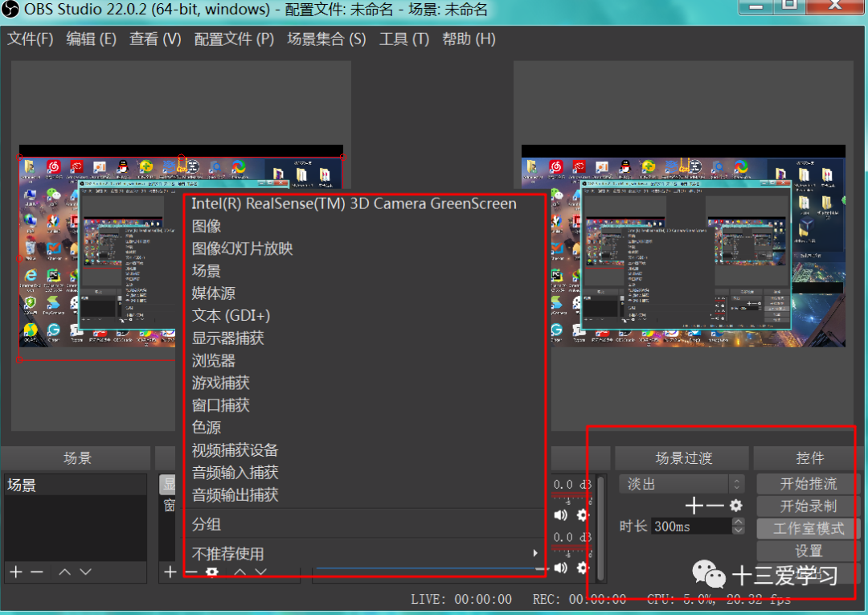868x615 pixels.
Task: Open the 场景集合(S) menu
Action: [326, 39]
